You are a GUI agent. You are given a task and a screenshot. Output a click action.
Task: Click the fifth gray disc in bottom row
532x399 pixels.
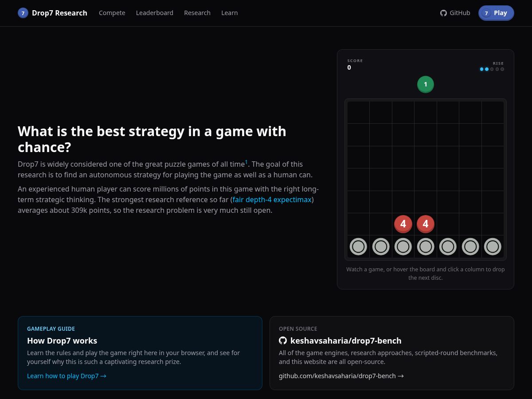(x=448, y=246)
